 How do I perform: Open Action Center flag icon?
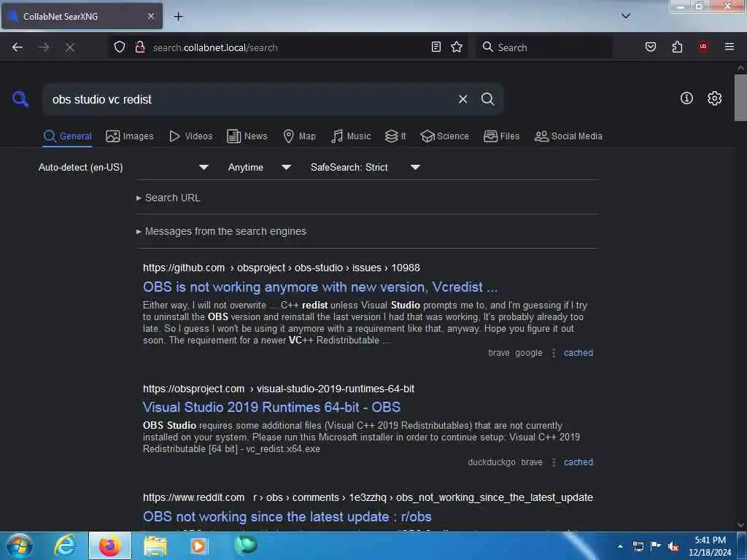point(656,545)
